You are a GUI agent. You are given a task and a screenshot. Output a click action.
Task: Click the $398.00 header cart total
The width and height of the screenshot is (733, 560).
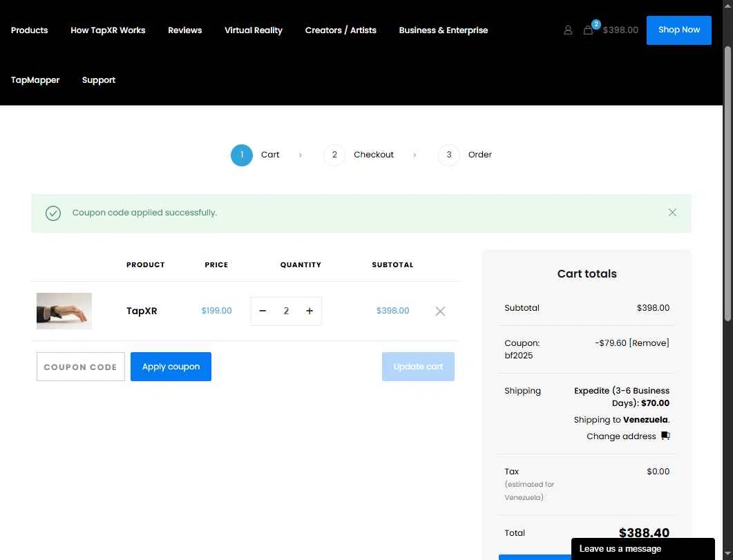(x=620, y=30)
